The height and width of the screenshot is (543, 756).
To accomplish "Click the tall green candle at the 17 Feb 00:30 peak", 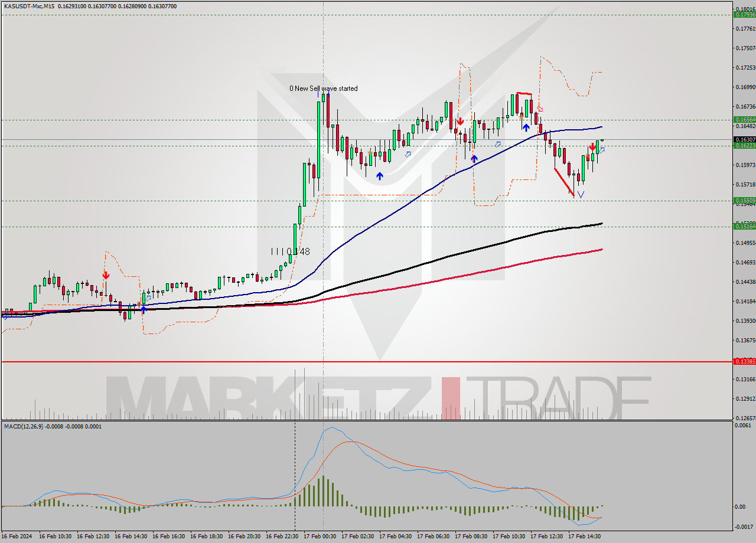I will 318,140.
